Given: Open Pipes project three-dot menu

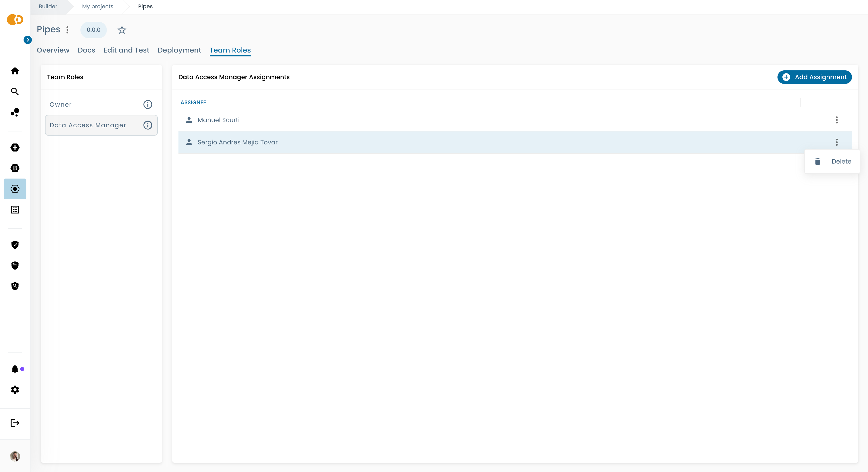Looking at the screenshot, I should pyautogui.click(x=68, y=30).
